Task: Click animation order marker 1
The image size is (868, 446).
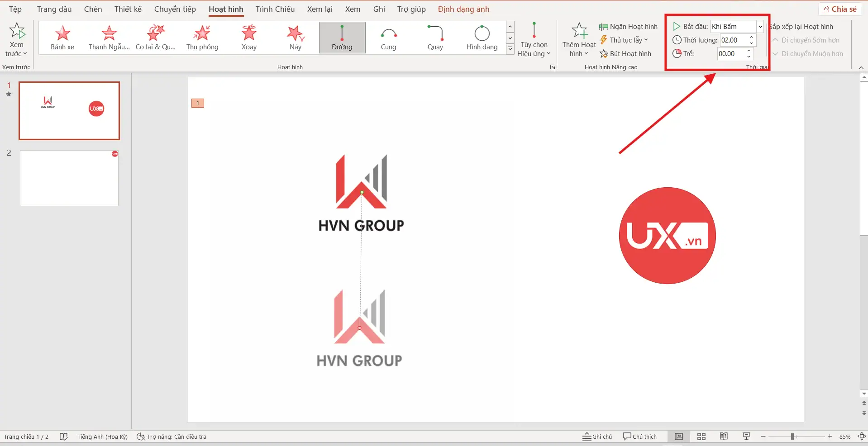Action: 198,103
